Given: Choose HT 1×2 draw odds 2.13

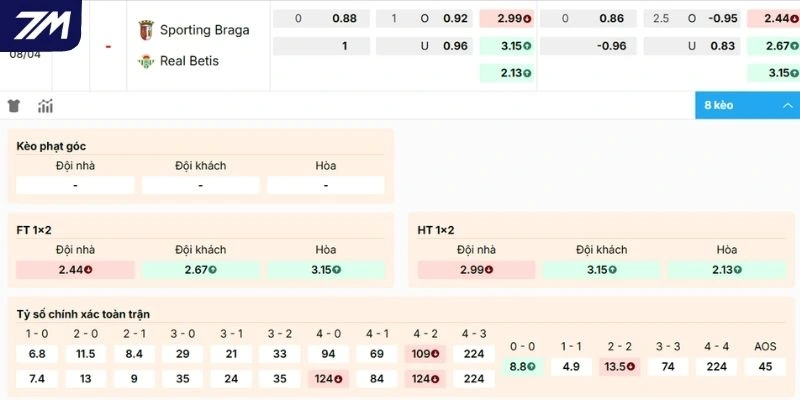Looking at the screenshot, I should [x=726, y=270].
